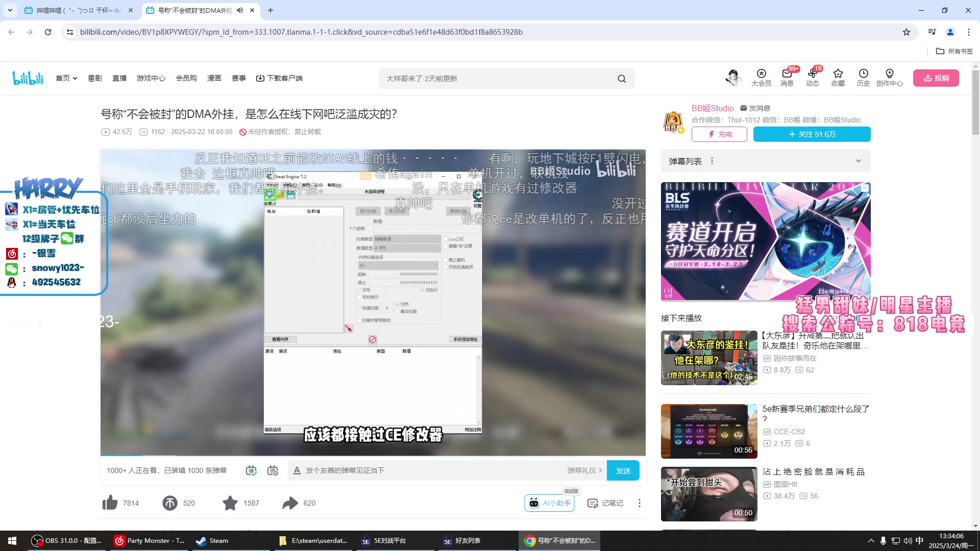Toggle danmaku display switch

[251, 470]
